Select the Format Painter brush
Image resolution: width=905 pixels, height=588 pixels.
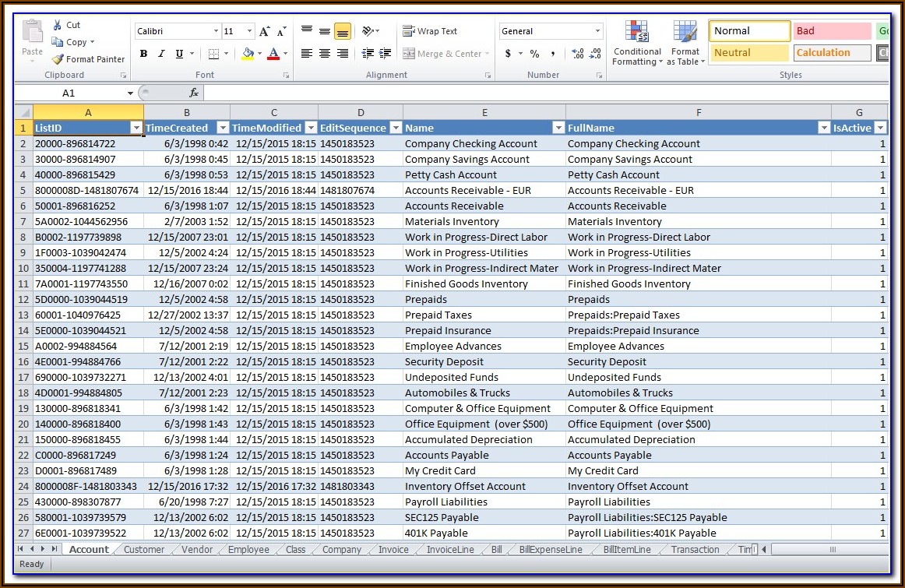click(58, 59)
